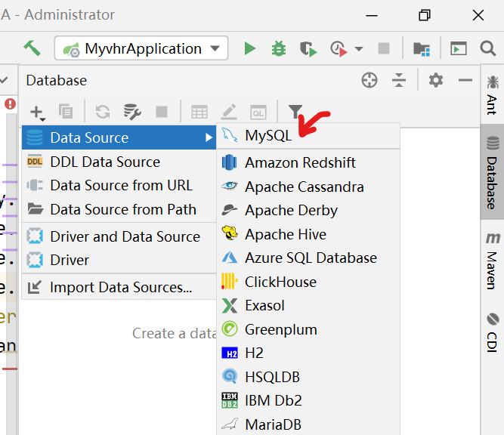This screenshot has width=504, height=435.
Task: Select Amazon Redshift data source
Action: [308, 162]
